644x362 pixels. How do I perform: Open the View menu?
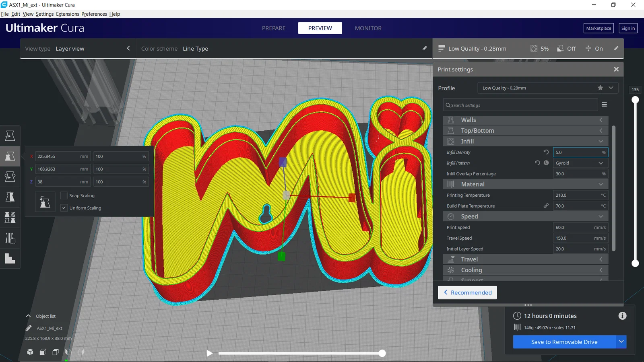pos(28,14)
